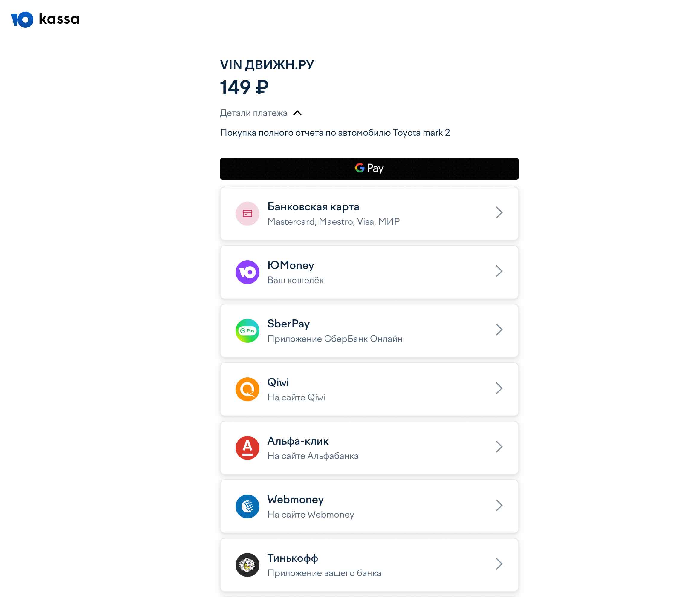Open the Банковская карта chevron arrow
Viewport: 700px width, 597px height.
[499, 212]
